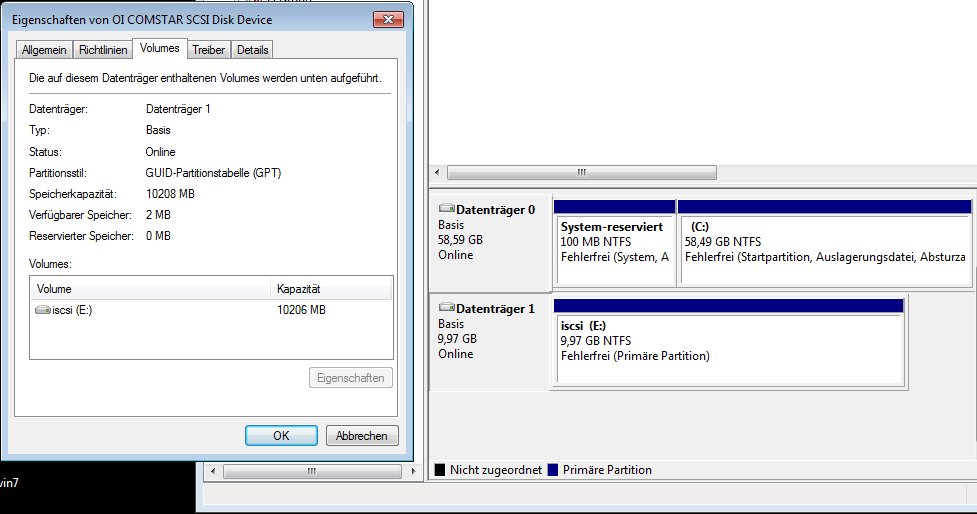This screenshot has width=977, height=514.
Task: Click the Volume column header
Action: (150, 289)
